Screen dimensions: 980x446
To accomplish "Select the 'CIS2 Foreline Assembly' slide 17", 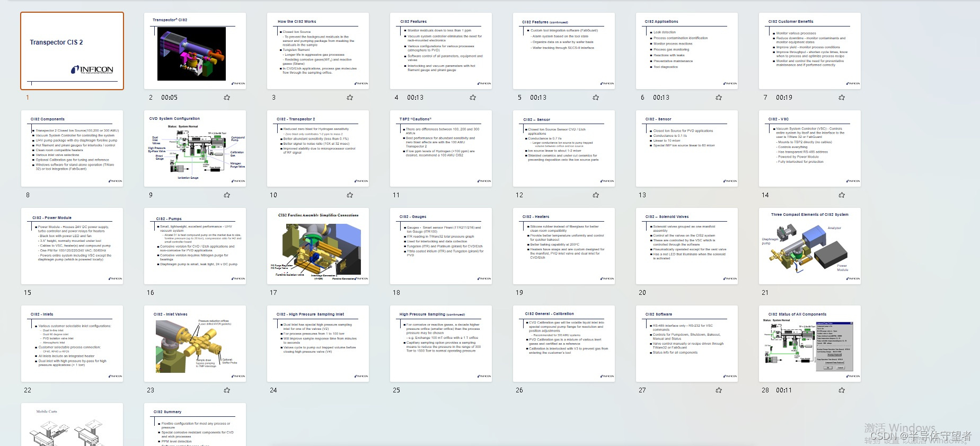I will pyautogui.click(x=318, y=246).
